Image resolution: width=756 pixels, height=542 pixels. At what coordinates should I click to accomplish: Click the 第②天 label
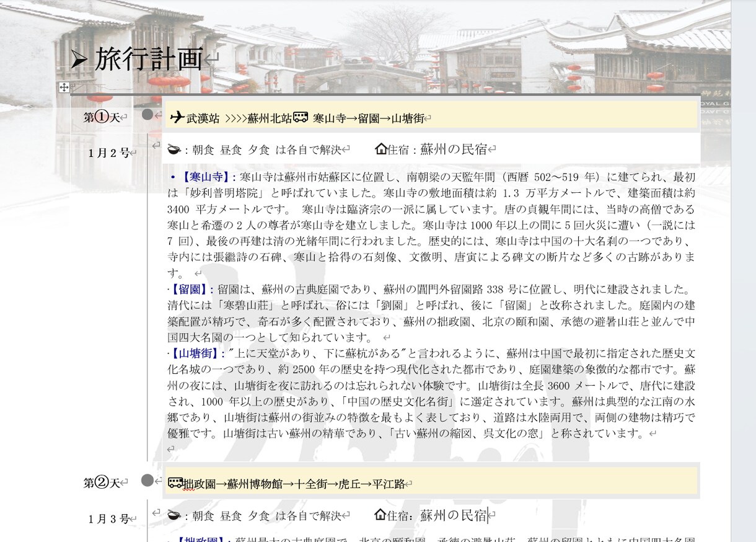102,483
